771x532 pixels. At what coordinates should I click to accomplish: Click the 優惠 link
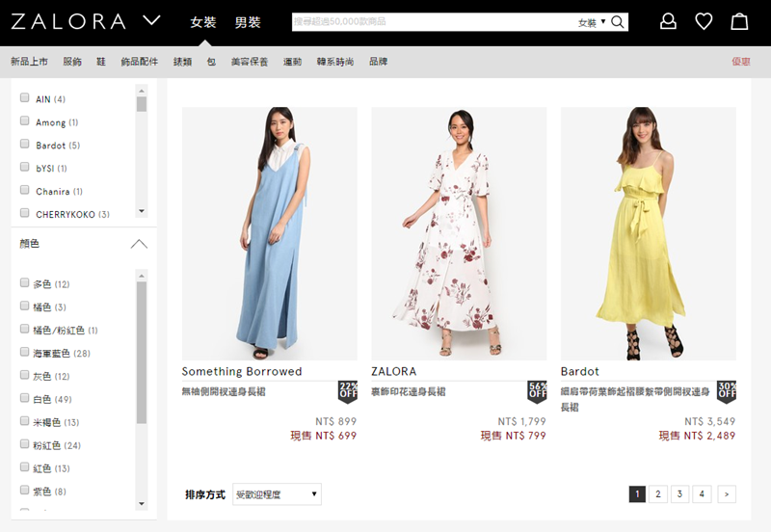(741, 62)
